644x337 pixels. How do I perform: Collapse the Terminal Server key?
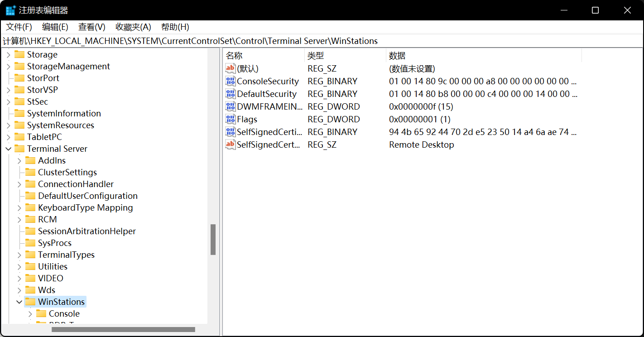[8, 149]
